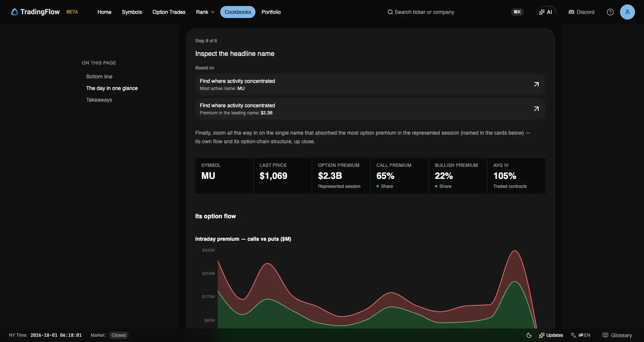The width and height of the screenshot is (644, 342).
Task: Click the 'Its option flow' heading
Action: pyautogui.click(x=216, y=216)
